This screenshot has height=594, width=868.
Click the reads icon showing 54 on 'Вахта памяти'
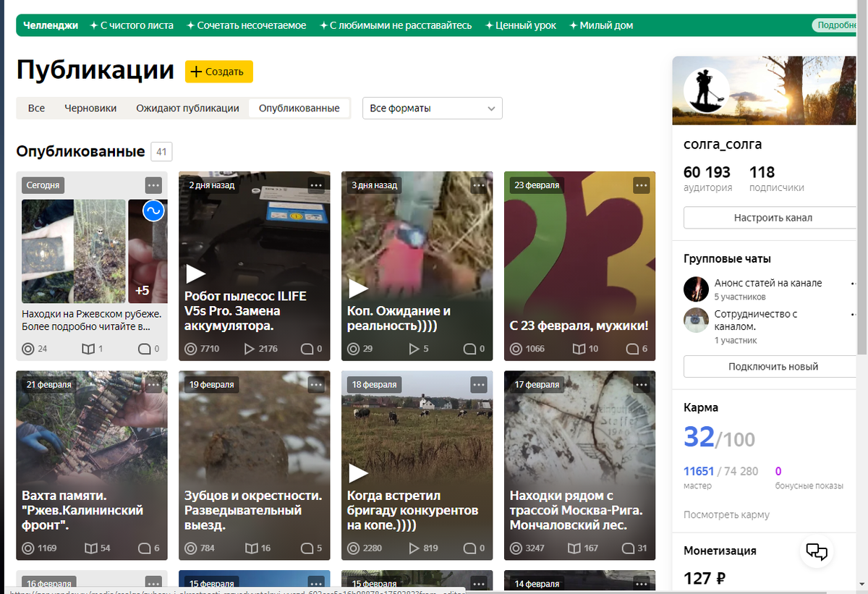(90, 548)
